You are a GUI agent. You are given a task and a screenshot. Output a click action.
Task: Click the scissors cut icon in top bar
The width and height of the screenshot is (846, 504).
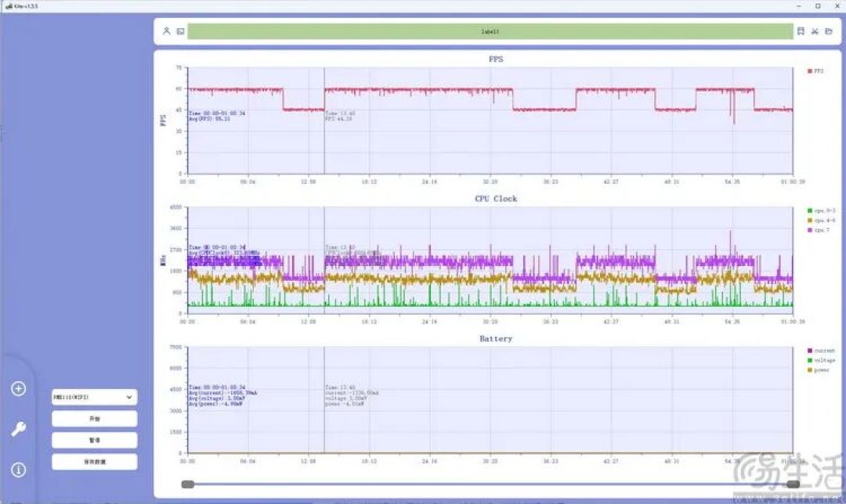tap(815, 31)
